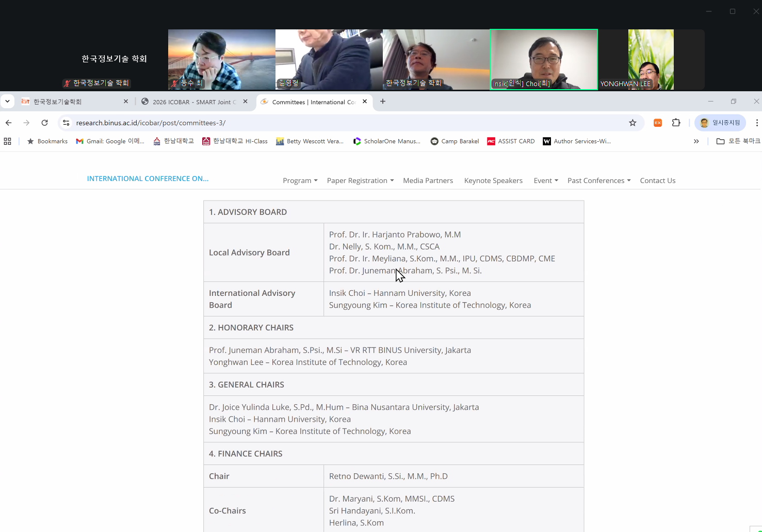Show hidden bookmarks via the chevron
Viewport: 762px width, 532px height.
(x=696, y=141)
